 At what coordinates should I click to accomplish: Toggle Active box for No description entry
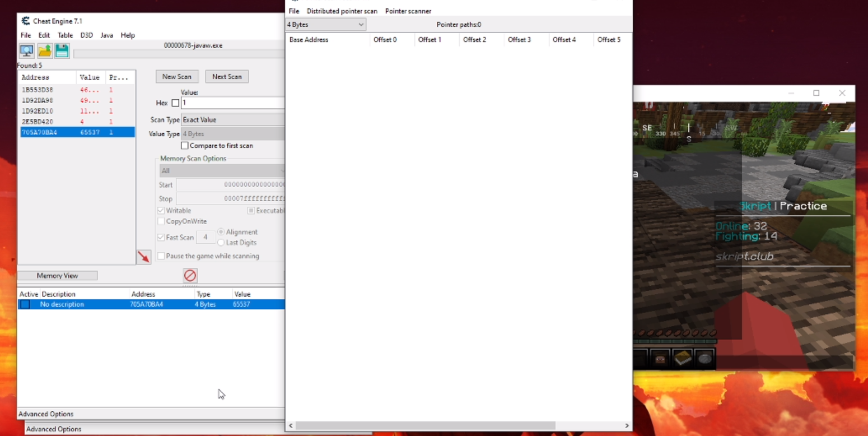click(x=25, y=304)
